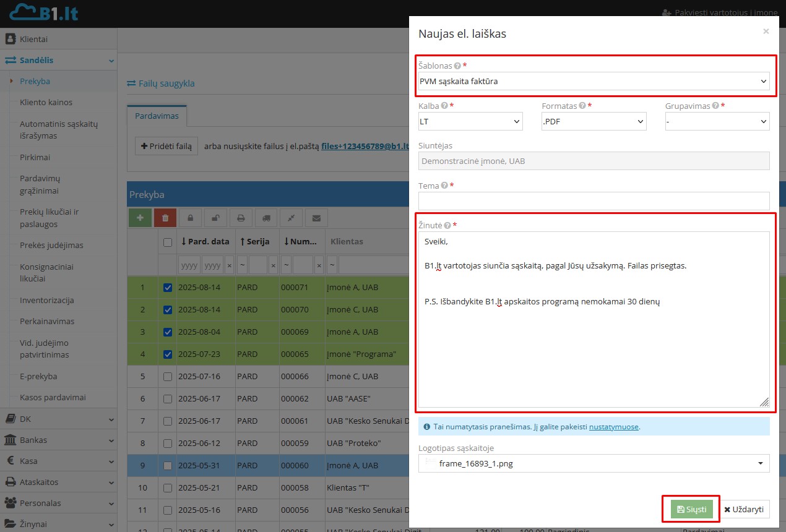786x532 pixels.
Task: Open the Šablonas template dropdown
Action: pos(594,81)
